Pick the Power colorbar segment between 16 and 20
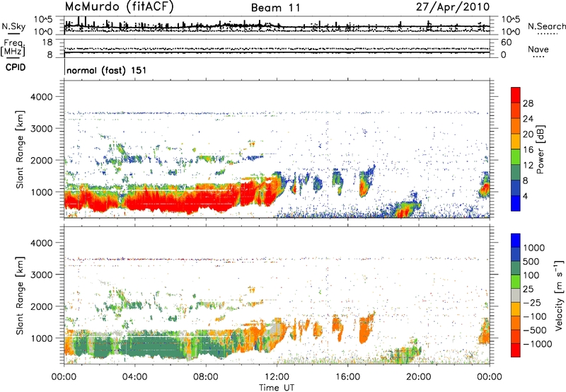The width and height of the screenshot is (566, 392). (x=516, y=142)
